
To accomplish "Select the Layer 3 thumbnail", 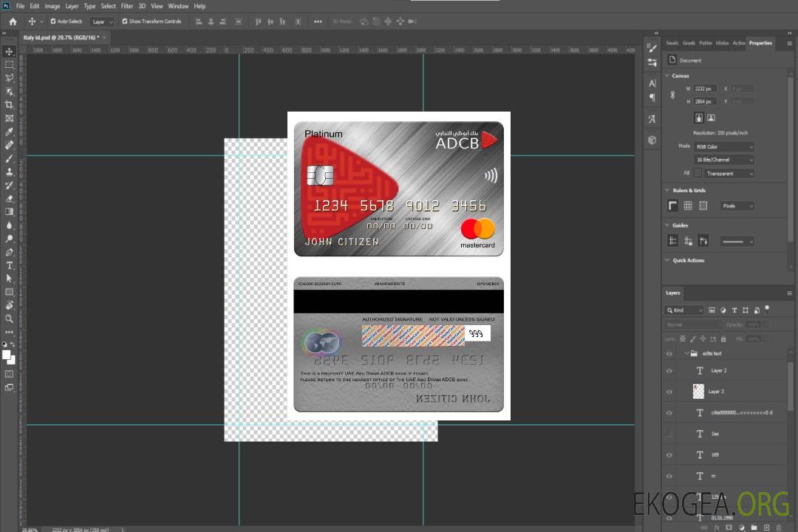I will click(699, 392).
